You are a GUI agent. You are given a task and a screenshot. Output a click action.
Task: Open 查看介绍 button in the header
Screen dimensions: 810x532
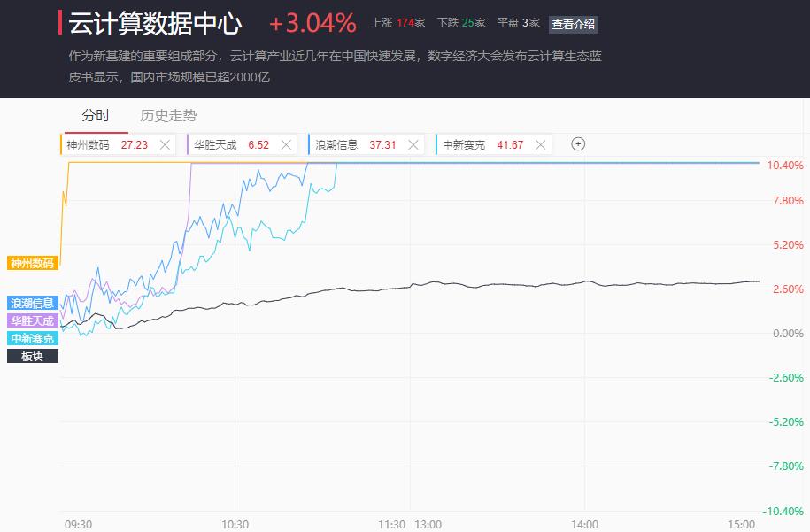point(574,24)
